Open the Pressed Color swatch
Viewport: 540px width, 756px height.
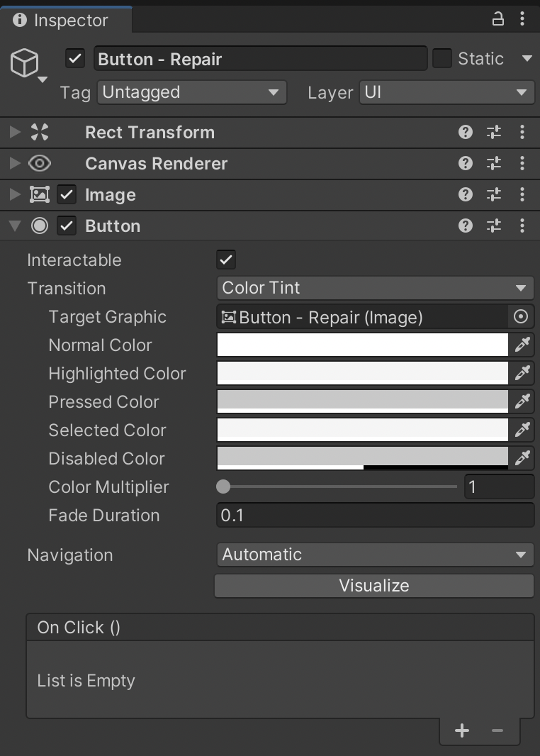362,401
